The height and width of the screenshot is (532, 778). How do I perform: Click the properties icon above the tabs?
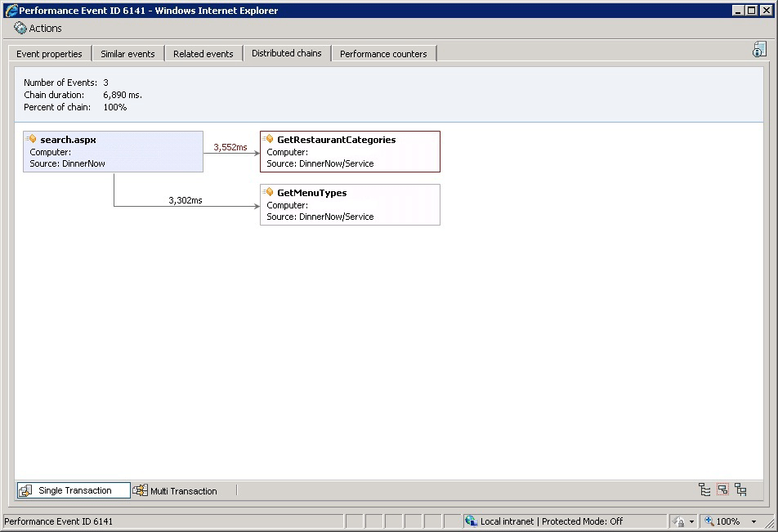click(x=759, y=49)
